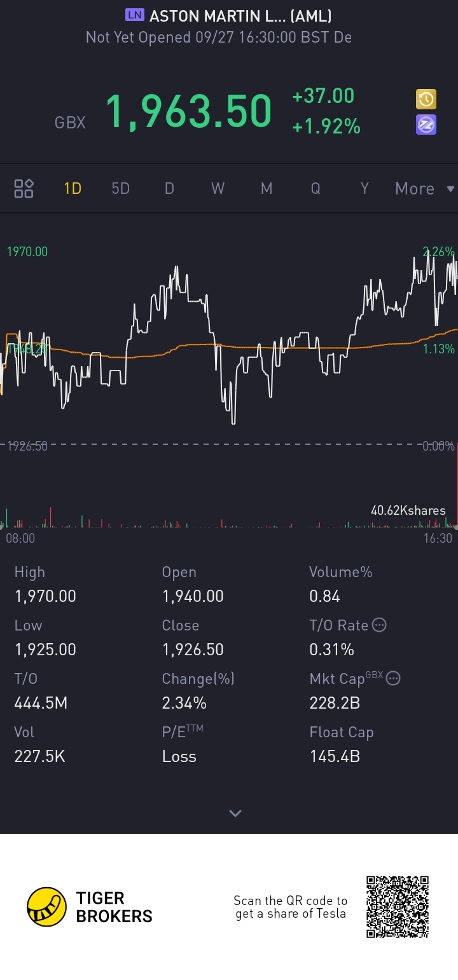
Task: Tap the Change(%) value 2.34%
Action: (x=184, y=703)
